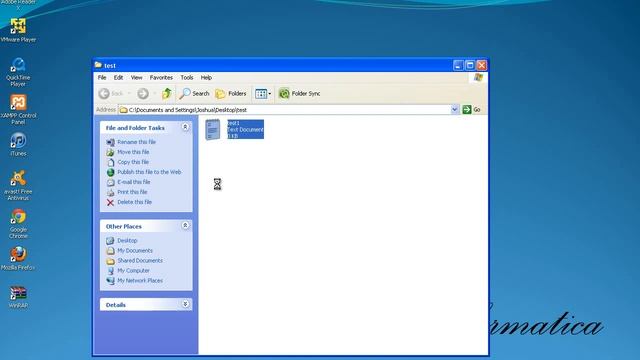Open My Computer in Other Places
640x360 pixels.
pyautogui.click(x=133, y=271)
